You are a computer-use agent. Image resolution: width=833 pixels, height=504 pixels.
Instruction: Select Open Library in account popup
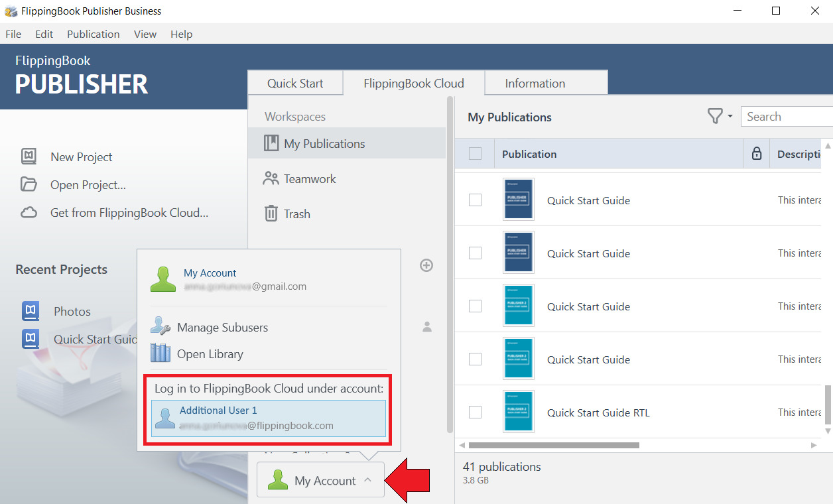coord(210,353)
